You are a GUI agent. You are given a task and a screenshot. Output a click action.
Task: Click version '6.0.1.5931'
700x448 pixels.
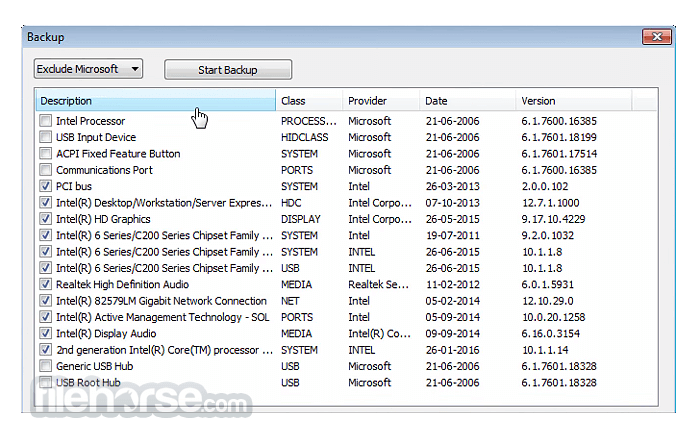[548, 284]
